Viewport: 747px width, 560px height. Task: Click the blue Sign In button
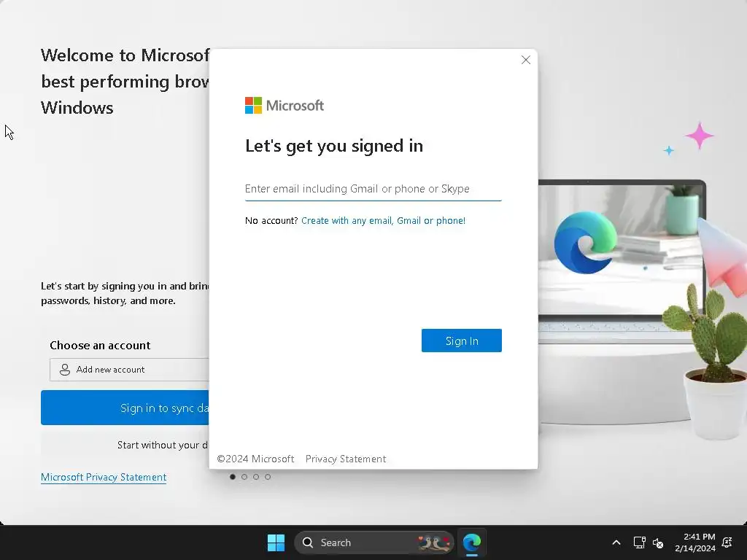[x=461, y=341]
